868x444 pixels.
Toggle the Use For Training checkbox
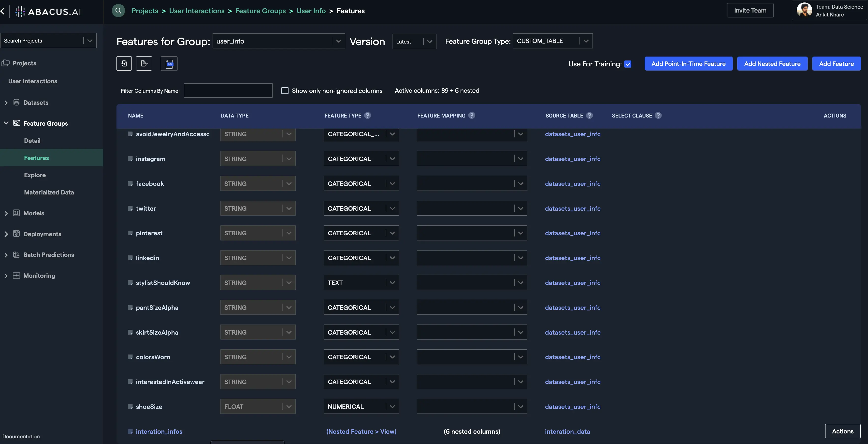pos(628,64)
